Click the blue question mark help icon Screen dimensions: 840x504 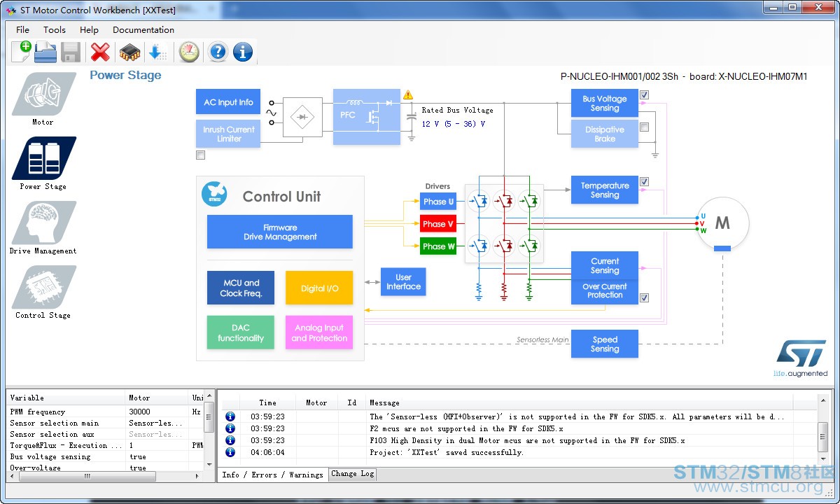point(218,52)
